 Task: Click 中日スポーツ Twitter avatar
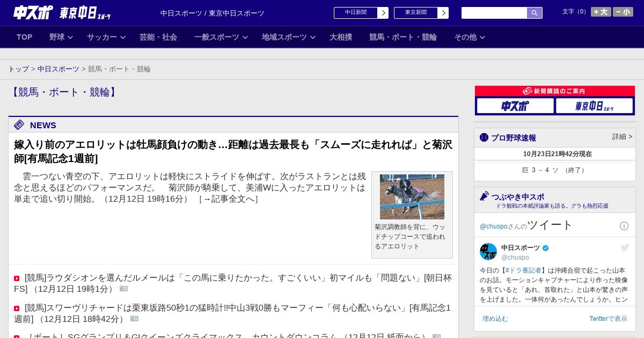click(x=488, y=252)
